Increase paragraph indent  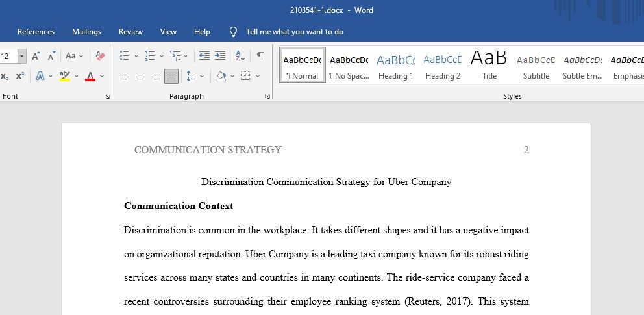tap(220, 56)
